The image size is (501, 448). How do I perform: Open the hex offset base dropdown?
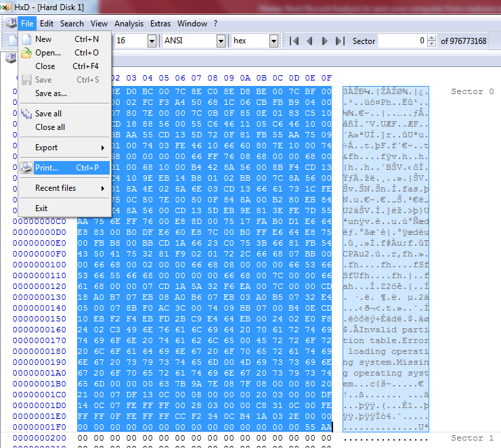(x=274, y=41)
